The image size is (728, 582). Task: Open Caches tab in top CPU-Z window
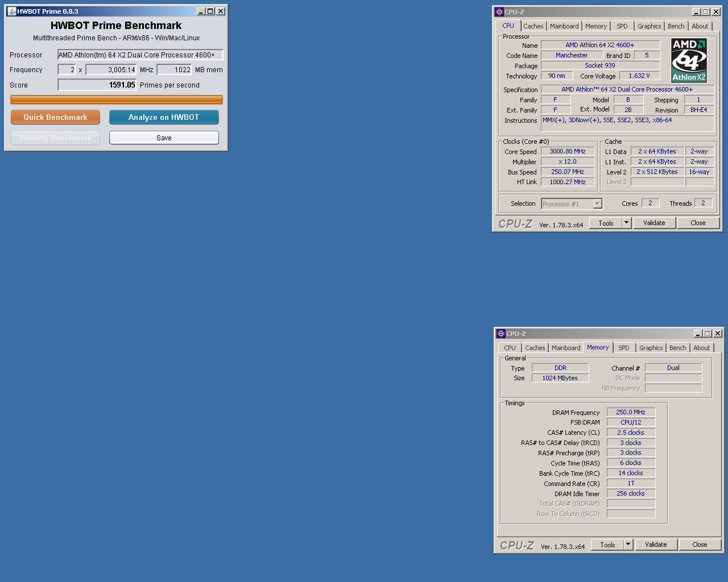coord(533,26)
